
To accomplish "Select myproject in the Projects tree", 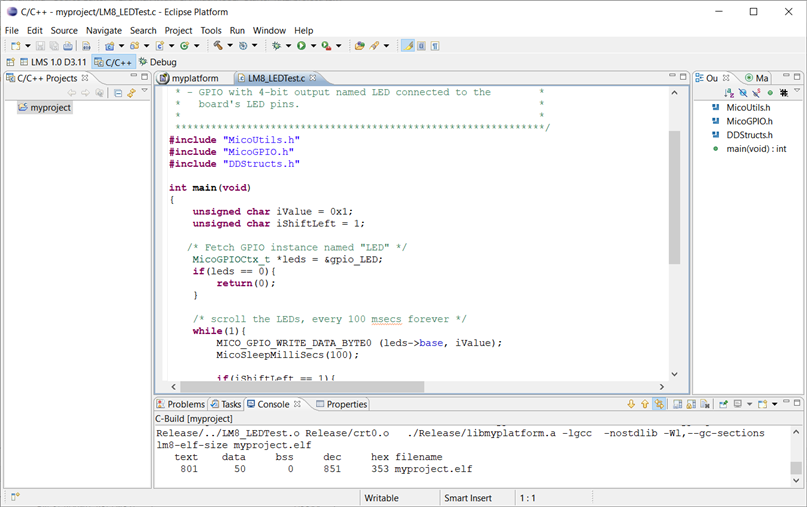I will pos(50,107).
